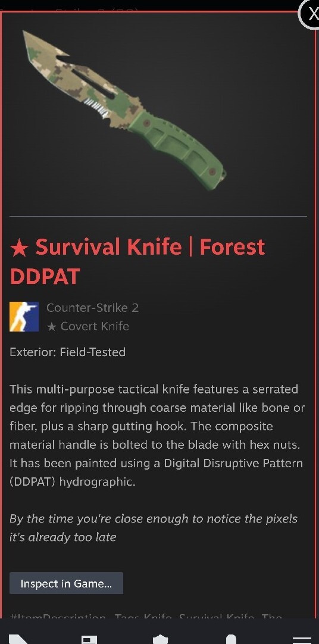The image size is (319, 644).
Task: Tap the DDPAT word in the title
Action: coord(45,277)
